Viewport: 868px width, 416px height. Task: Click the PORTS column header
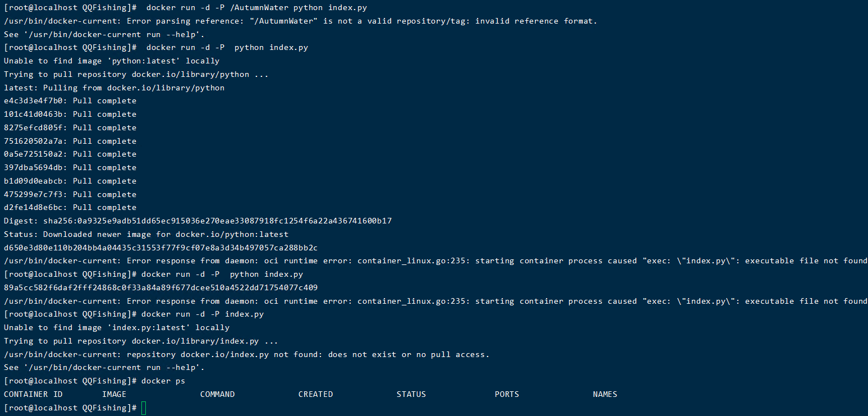[x=507, y=394]
